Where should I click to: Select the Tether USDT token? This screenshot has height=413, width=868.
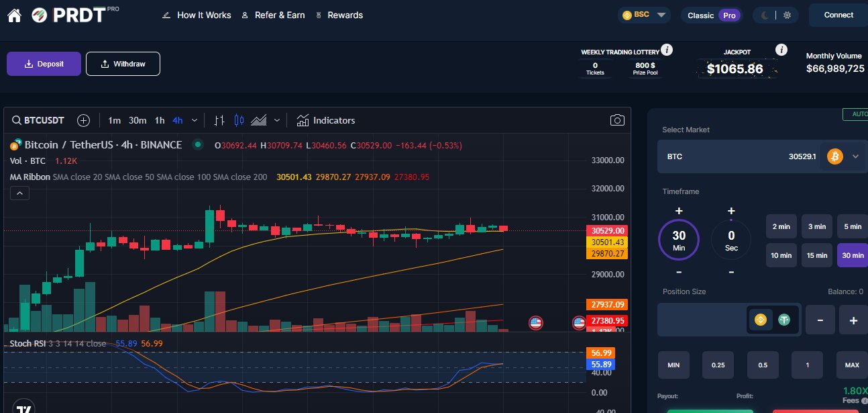[x=785, y=320]
